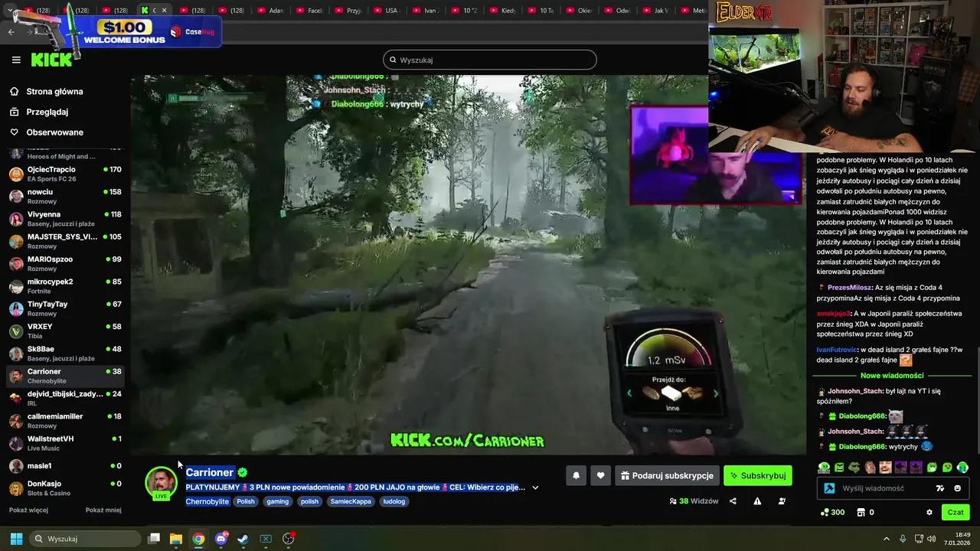Image resolution: width=980 pixels, height=551 pixels.
Task: Switch to the USA browser tab
Action: (x=387, y=11)
